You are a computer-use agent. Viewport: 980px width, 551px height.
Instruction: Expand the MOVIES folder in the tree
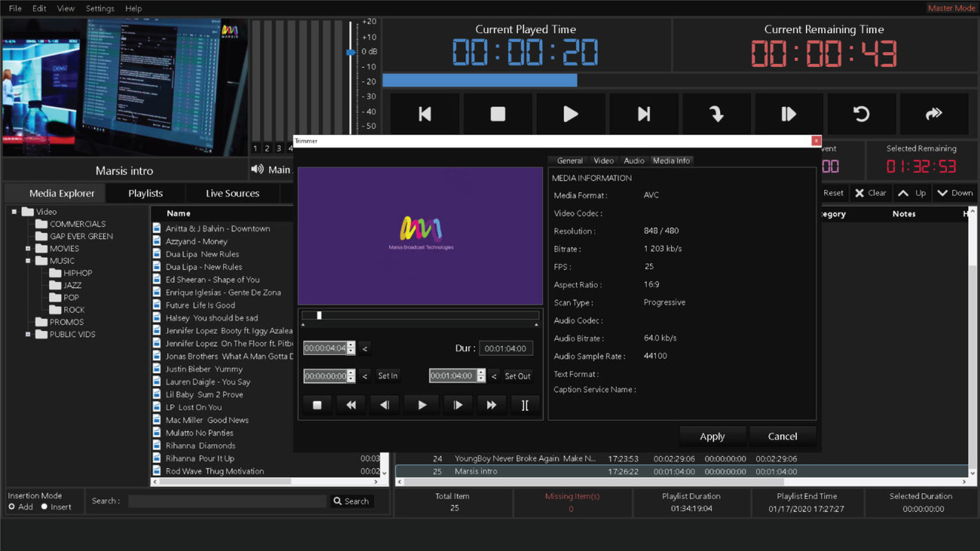pos(28,248)
